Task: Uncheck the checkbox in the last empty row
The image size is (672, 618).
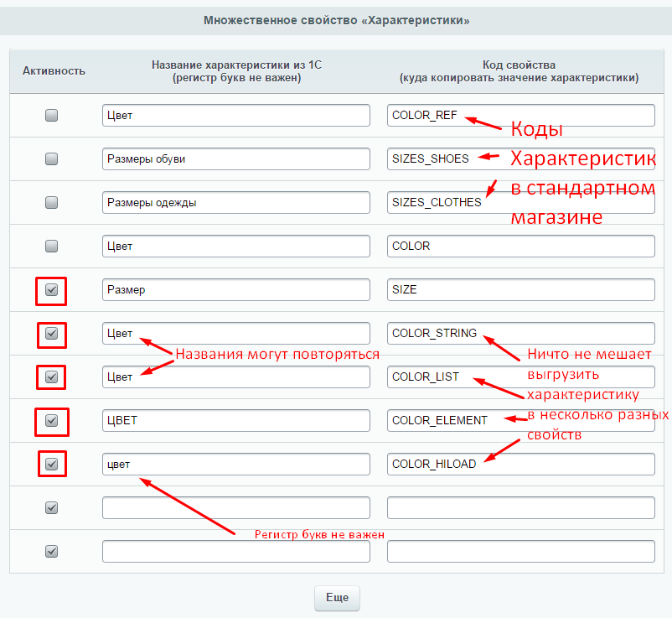Action: pos(51,552)
